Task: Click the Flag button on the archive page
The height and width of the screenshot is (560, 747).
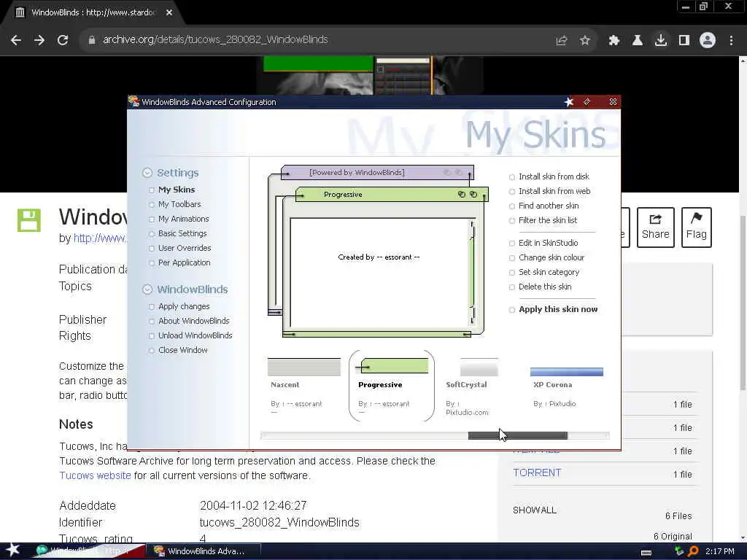Action: click(697, 227)
